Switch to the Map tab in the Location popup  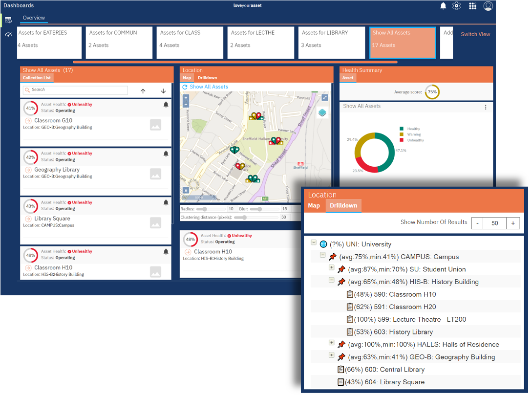coord(314,205)
